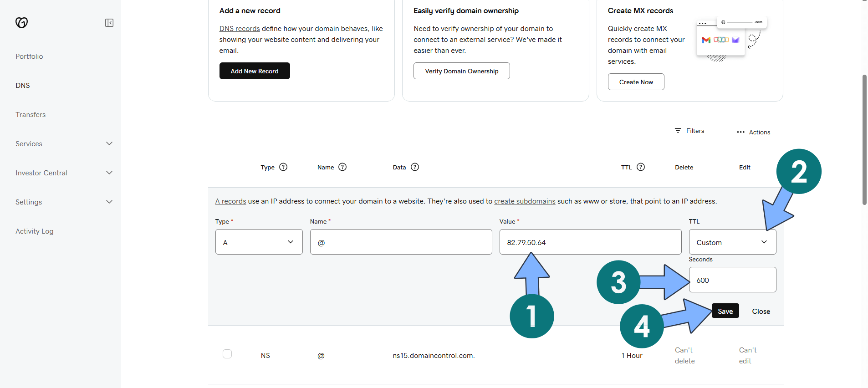Focus the Value IP field
This screenshot has width=868, height=388.
pos(590,242)
